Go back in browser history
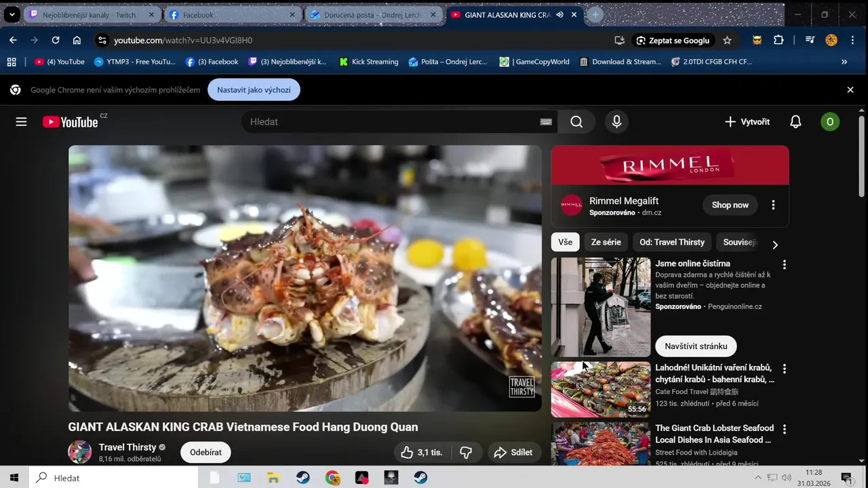 click(x=13, y=41)
